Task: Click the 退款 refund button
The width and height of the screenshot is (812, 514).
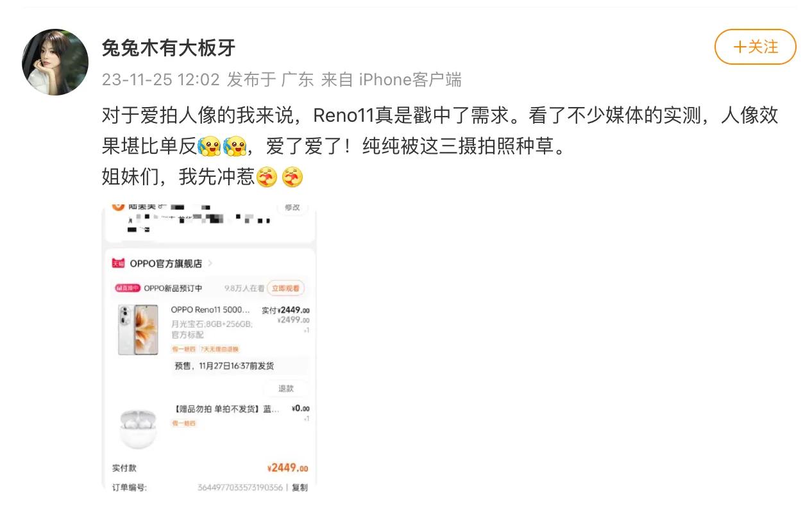Action: click(286, 388)
